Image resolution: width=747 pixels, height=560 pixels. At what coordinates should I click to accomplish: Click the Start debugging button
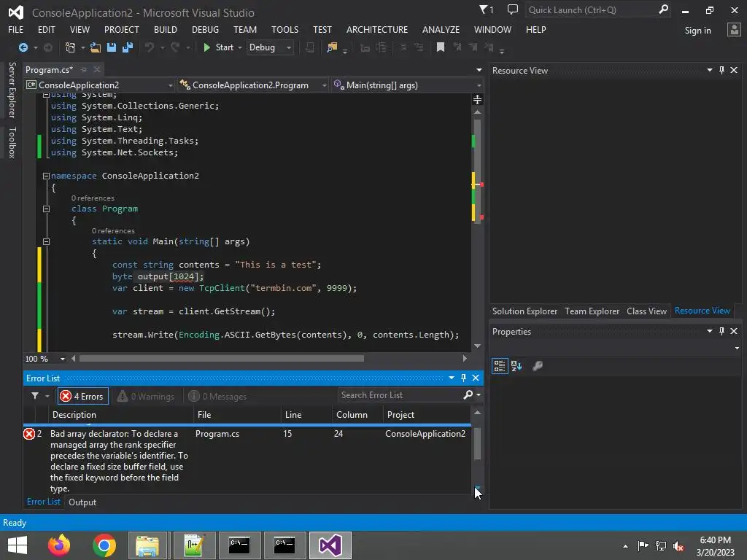[218, 47]
